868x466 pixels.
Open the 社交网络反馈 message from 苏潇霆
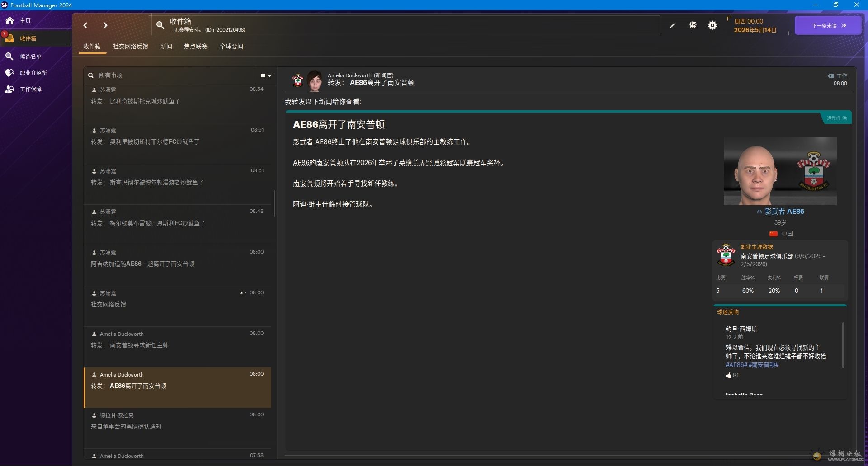click(177, 306)
